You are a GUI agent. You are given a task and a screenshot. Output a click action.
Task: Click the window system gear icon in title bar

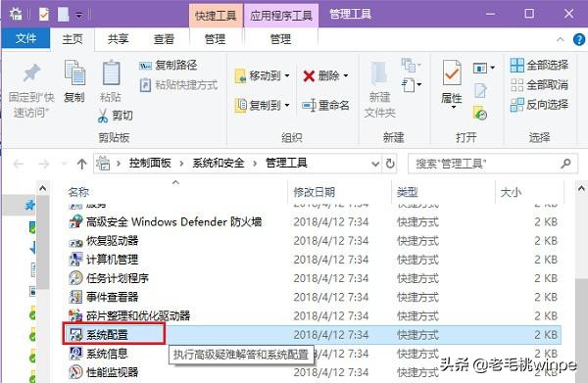click(16, 14)
